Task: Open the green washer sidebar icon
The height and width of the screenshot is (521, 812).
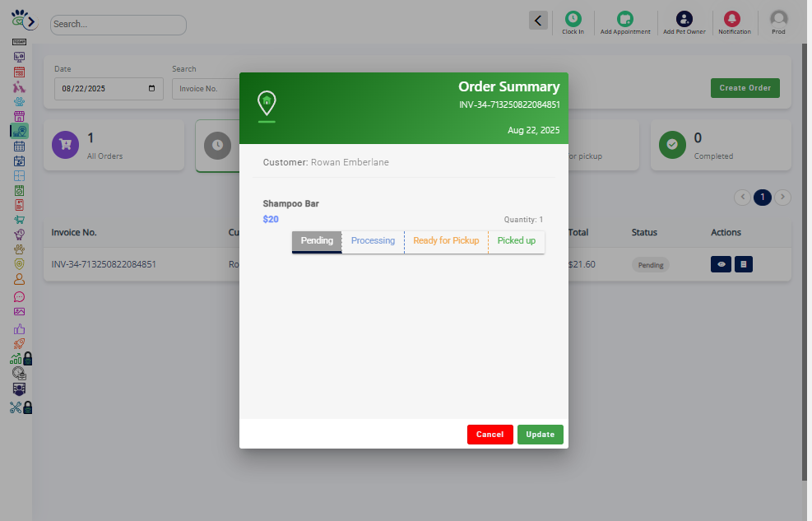Action: 19,191
